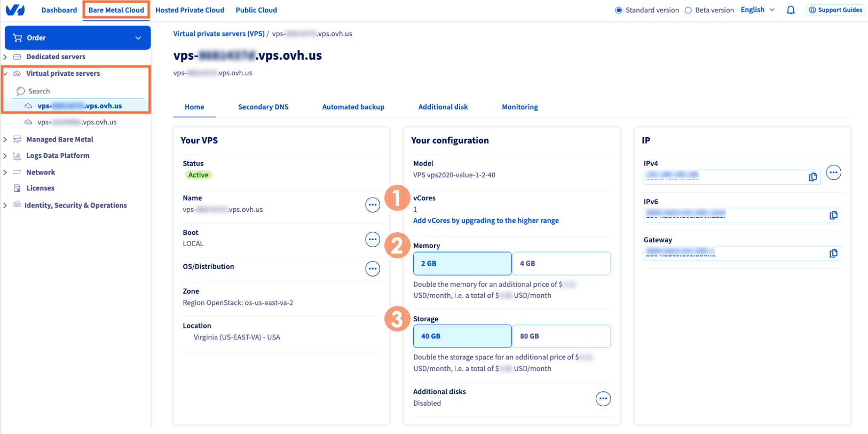Expand the Logs Data Platform chevron
The height and width of the screenshot is (434, 868).
pos(5,156)
